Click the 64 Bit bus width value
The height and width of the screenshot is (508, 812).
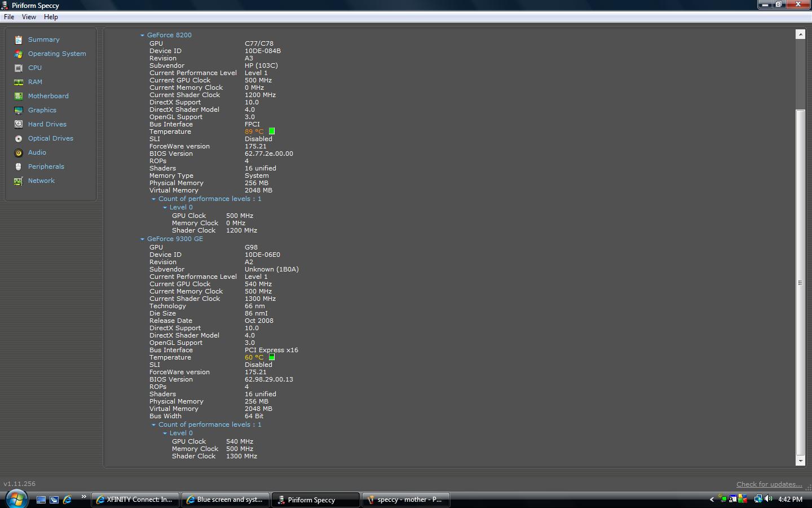point(254,416)
